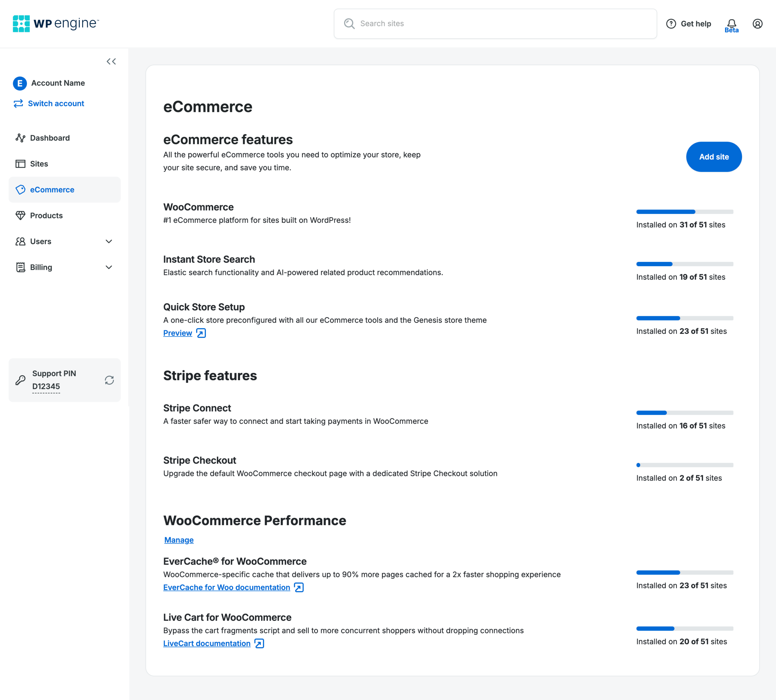The width and height of the screenshot is (776, 700).
Task: Select the Sites navigation item
Action: point(39,163)
